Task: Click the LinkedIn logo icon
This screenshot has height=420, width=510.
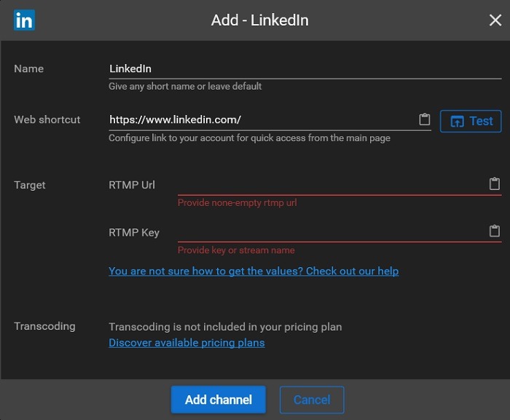Action: coord(24,20)
